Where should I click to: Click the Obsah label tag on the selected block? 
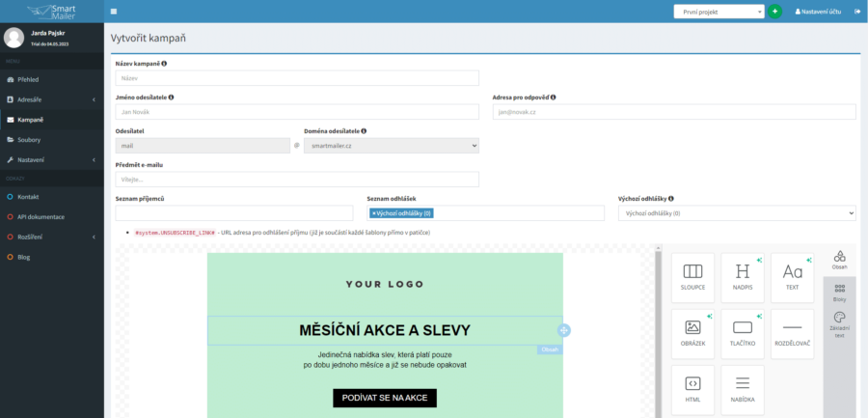pos(550,349)
